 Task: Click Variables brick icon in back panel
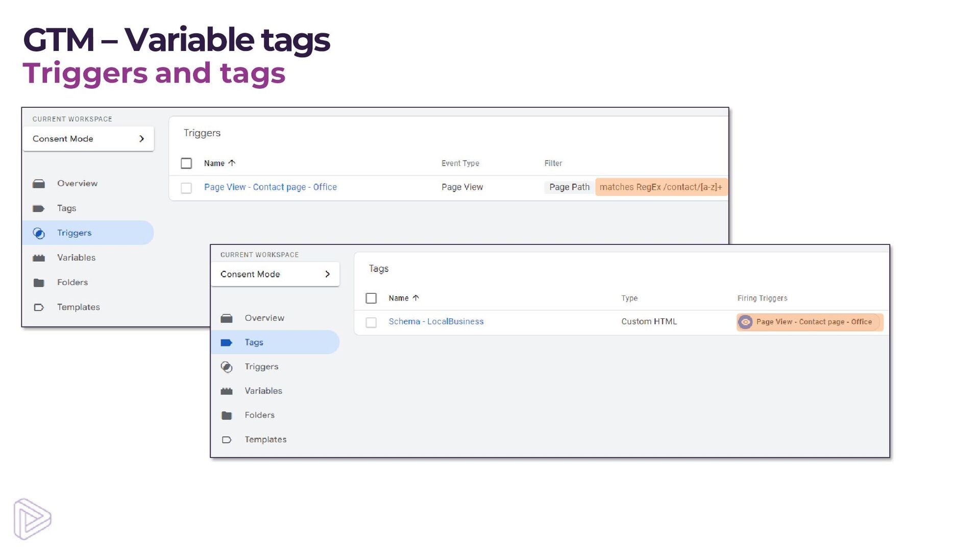[x=39, y=258]
